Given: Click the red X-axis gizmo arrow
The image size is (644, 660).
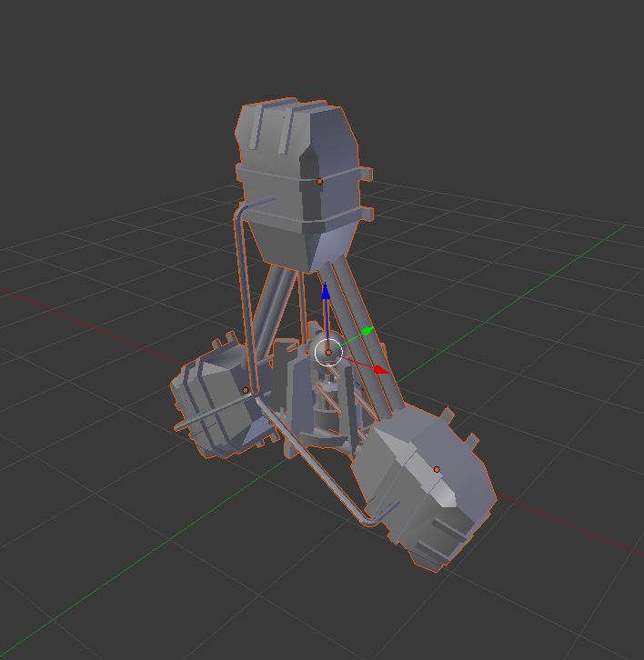Looking at the screenshot, I should [381, 370].
